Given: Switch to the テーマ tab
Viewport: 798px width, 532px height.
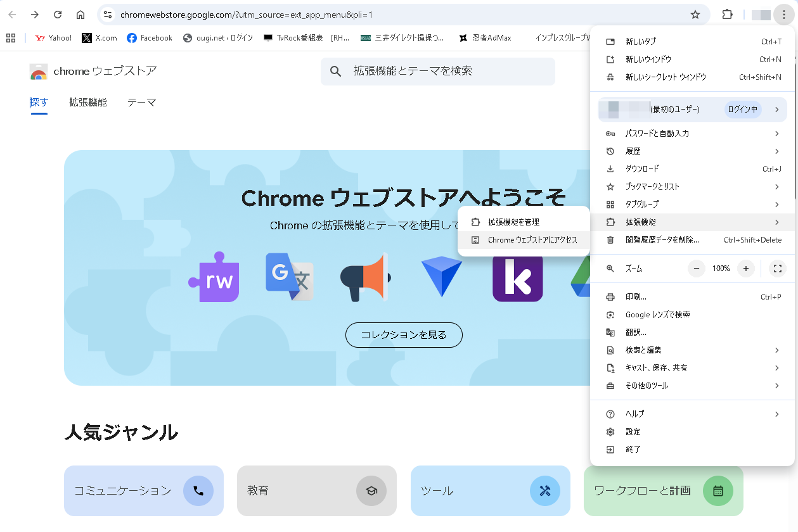Looking at the screenshot, I should click(x=141, y=102).
